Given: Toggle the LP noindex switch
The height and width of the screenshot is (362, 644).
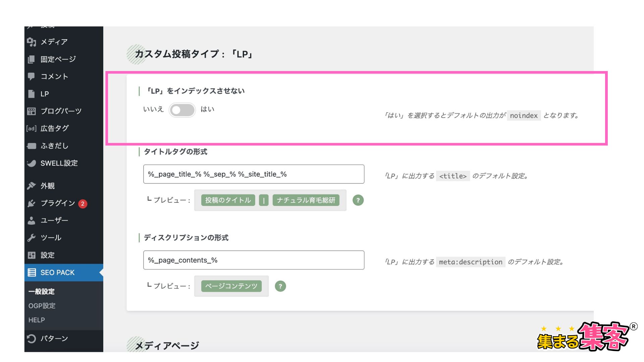Looking at the screenshot, I should click(182, 110).
